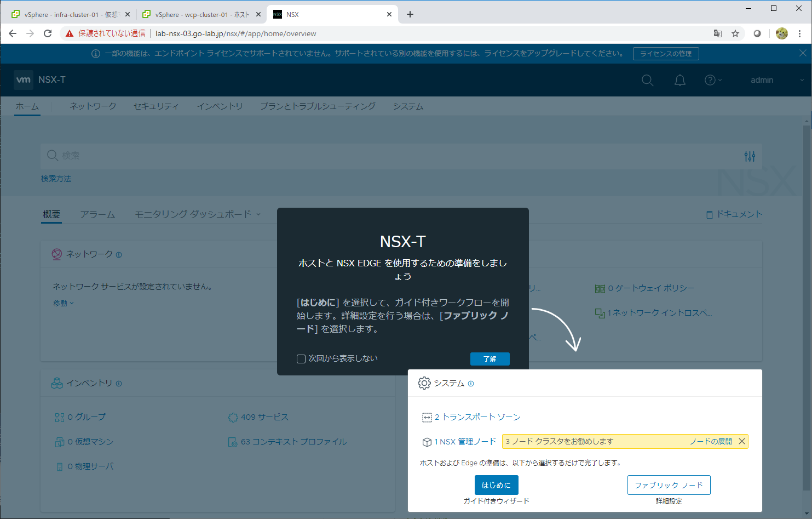The image size is (812, 519).
Task: Click the ドキュメント document icon
Action: click(710, 215)
